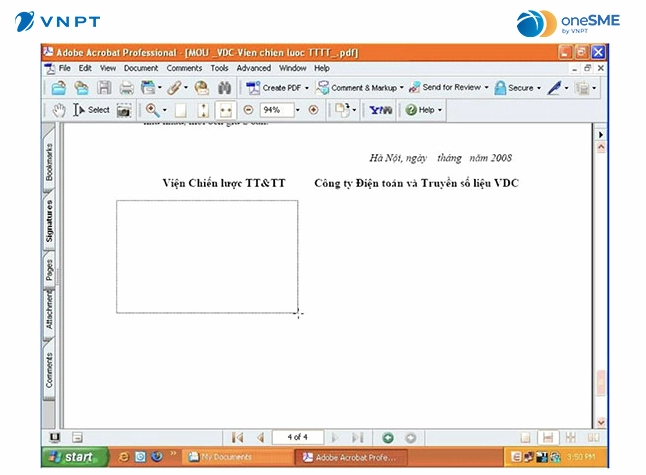Open the File menu
Screen dimensions: 646x475
[65, 68]
